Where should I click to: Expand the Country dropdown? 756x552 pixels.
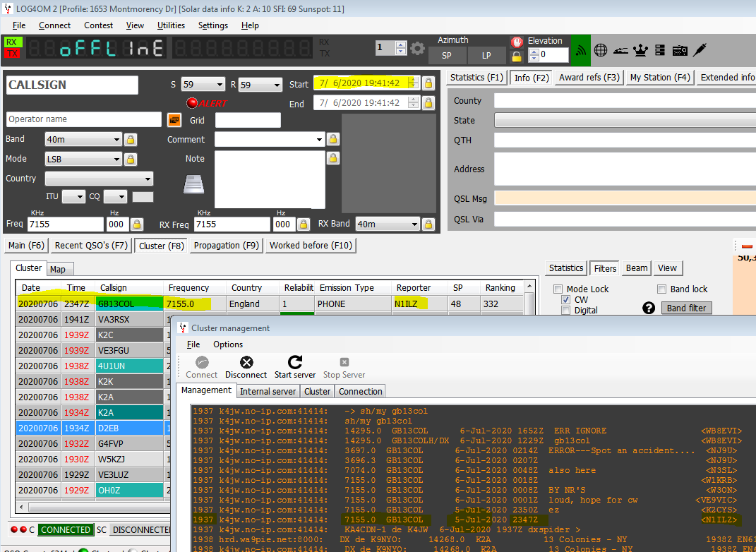tap(148, 179)
